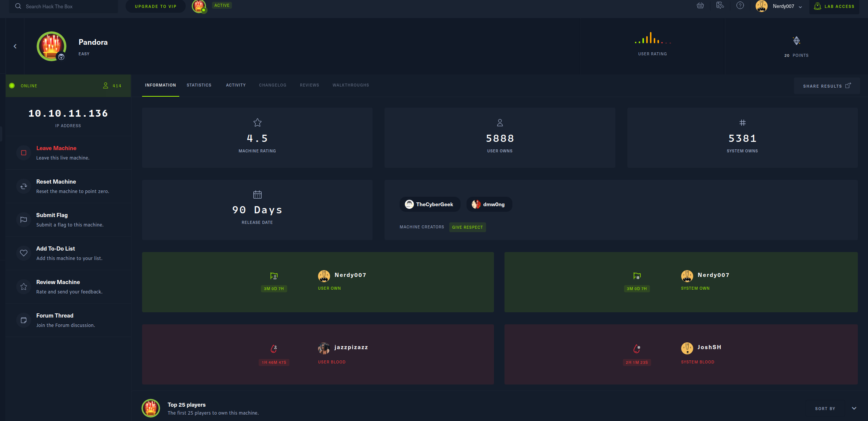Click the user owns person icon

pyautogui.click(x=500, y=123)
